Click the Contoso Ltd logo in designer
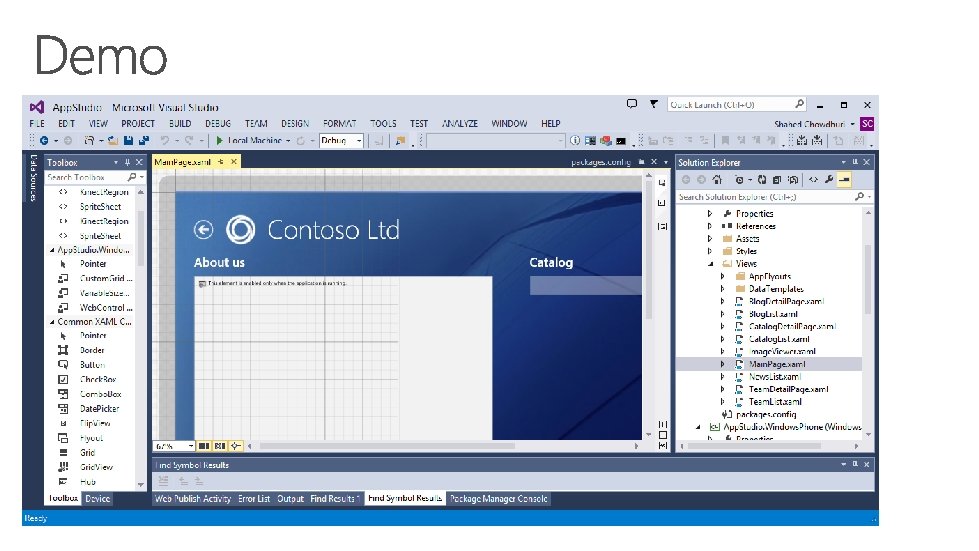 [240, 230]
